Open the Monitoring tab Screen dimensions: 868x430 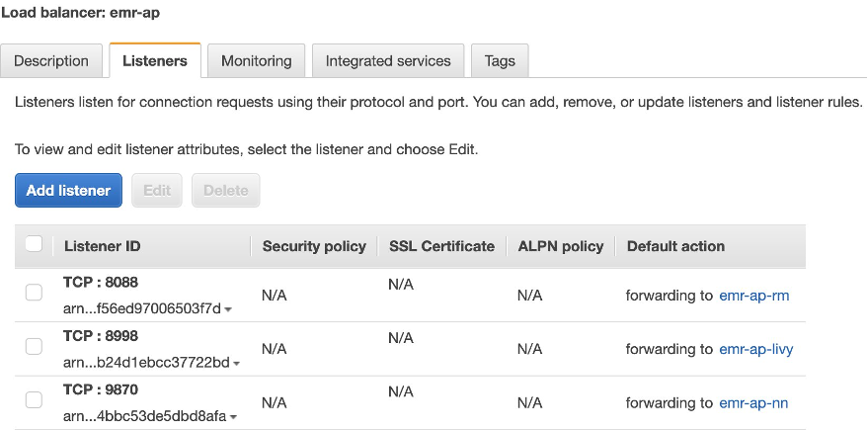(256, 60)
